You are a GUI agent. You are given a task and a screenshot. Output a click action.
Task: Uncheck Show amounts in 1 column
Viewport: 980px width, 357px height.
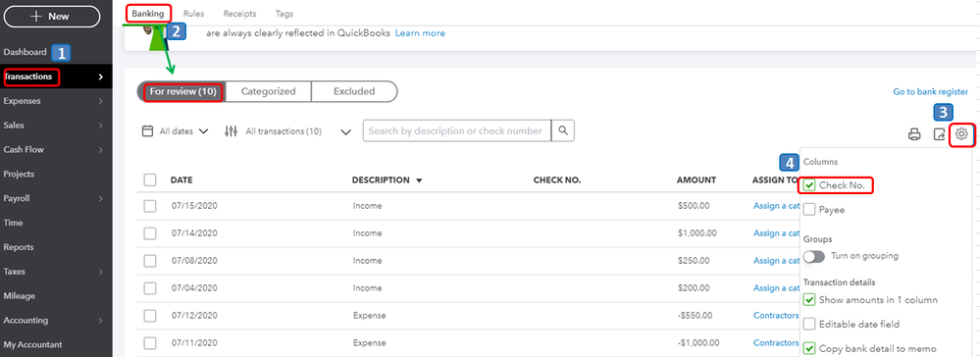(809, 299)
